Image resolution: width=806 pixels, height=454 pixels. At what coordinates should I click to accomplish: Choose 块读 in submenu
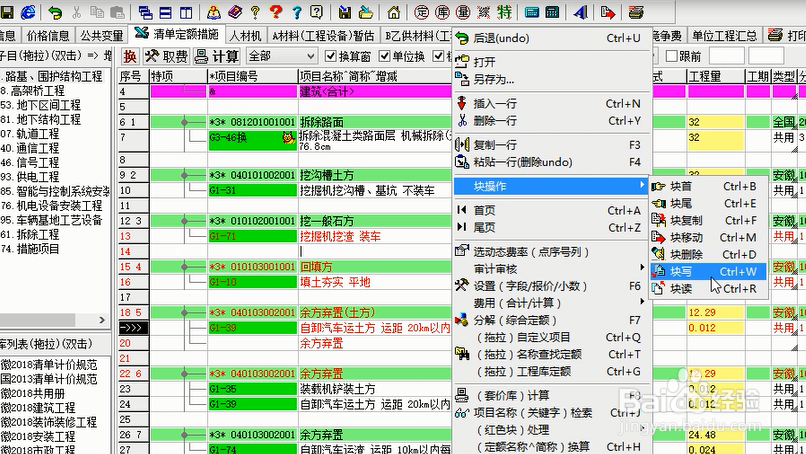708,289
